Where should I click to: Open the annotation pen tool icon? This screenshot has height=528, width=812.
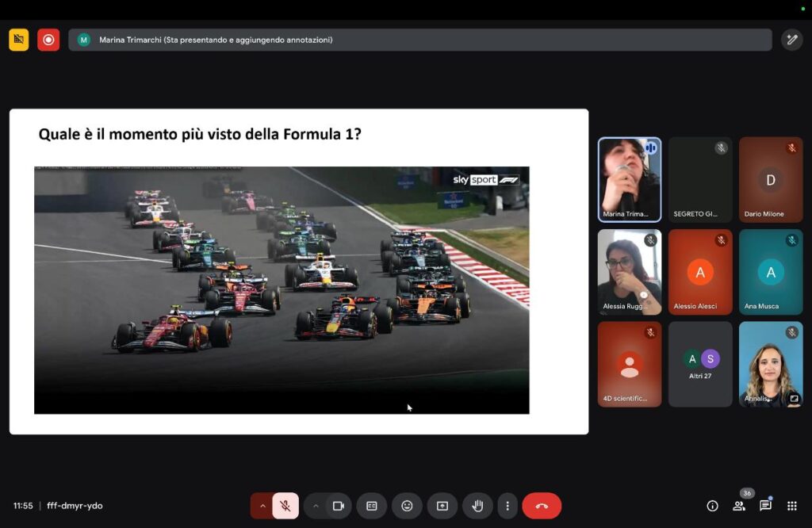pos(792,40)
